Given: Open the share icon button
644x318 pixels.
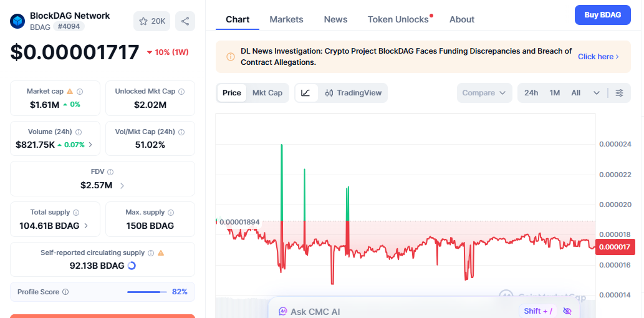Looking at the screenshot, I should [x=185, y=21].
